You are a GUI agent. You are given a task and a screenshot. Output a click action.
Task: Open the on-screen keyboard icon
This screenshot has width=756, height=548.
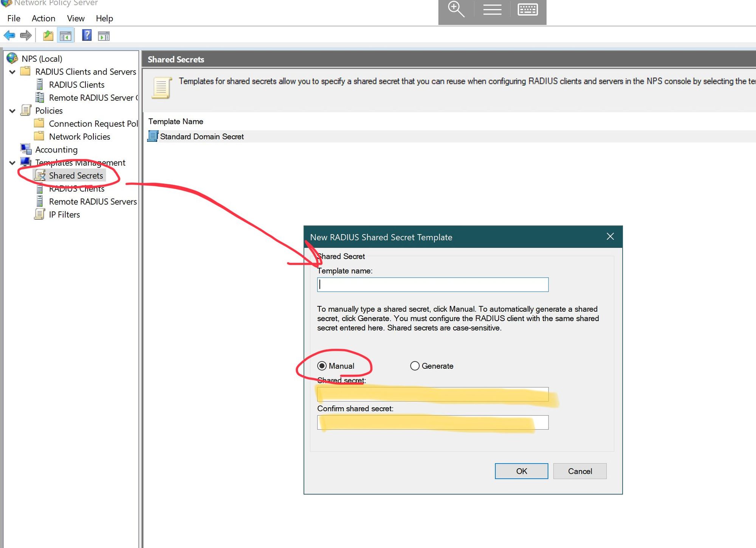coord(528,9)
